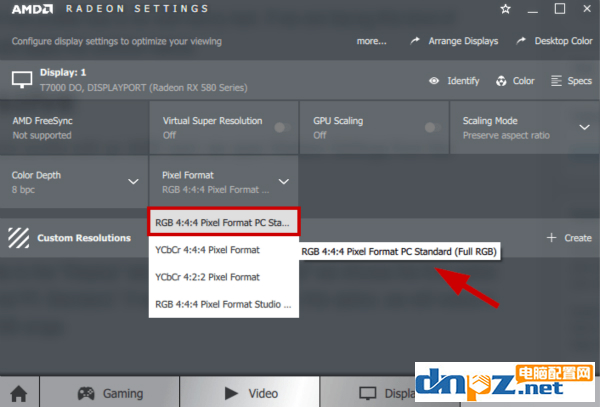Click the Display 1 monitor icon
The width and height of the screenshot is (600, 407).
click(x=22, y=80)
